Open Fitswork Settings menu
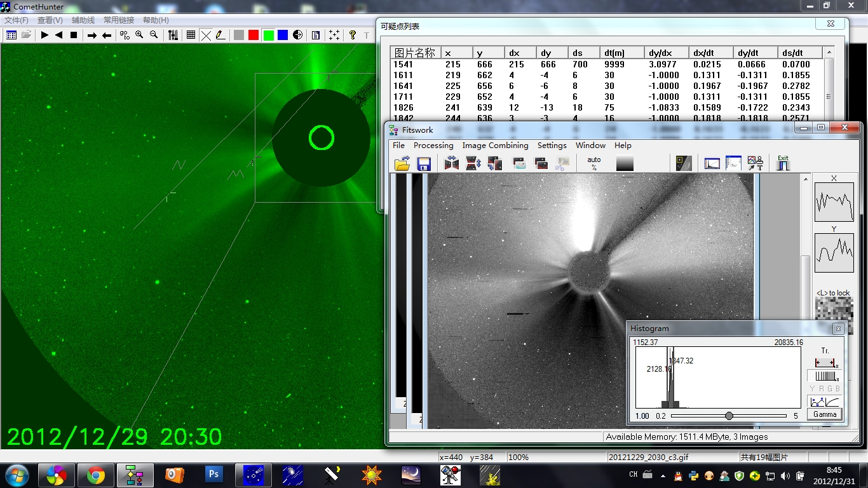Screen dimensions: 868x488 552,146
